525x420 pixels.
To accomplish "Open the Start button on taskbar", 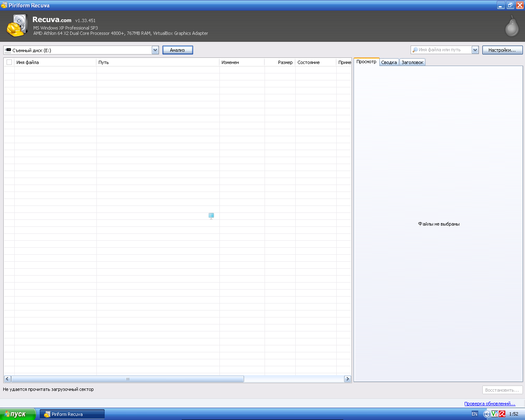I will [x=18, y=414].
